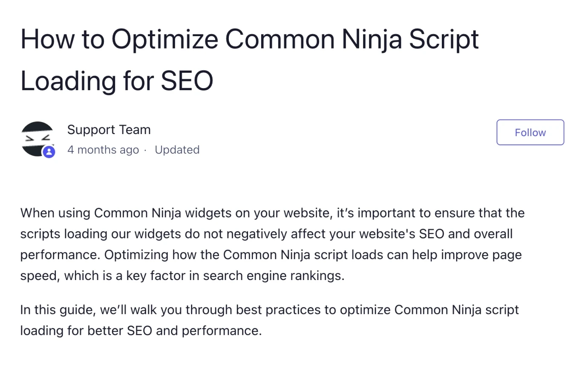
Task: Click the phrase 'improve page' in first paragraph
Action: click(x=481, y=254)
